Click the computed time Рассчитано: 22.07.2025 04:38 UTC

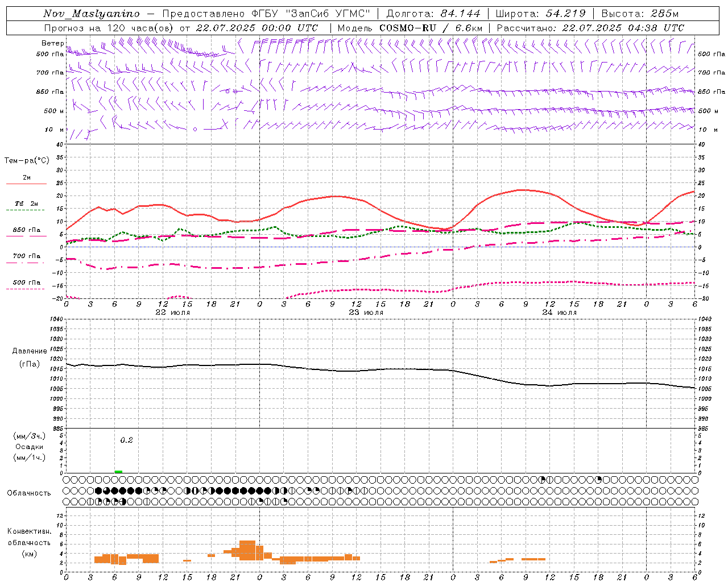pos(590,28)
